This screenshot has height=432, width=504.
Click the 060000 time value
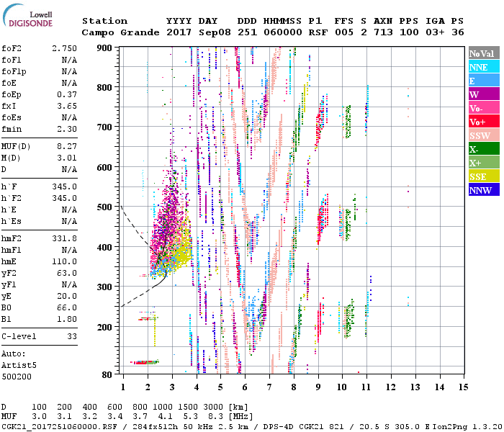(283, 32)
